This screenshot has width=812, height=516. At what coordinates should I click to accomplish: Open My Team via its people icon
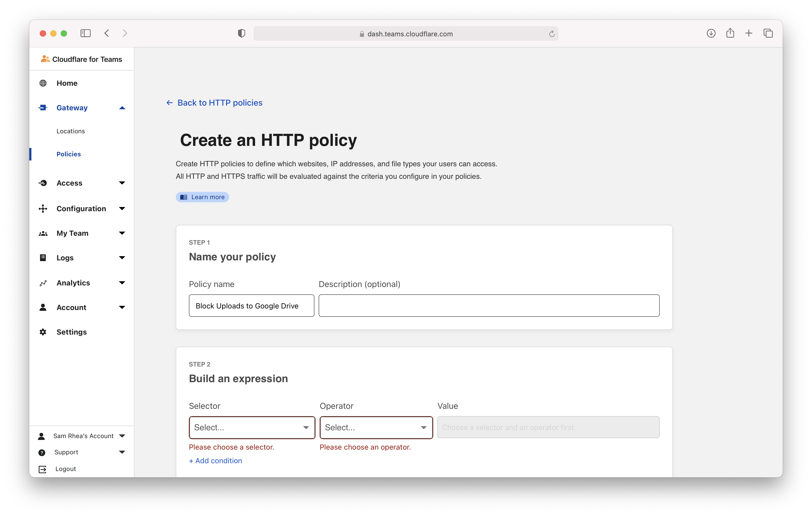click(x=43, y=233)
